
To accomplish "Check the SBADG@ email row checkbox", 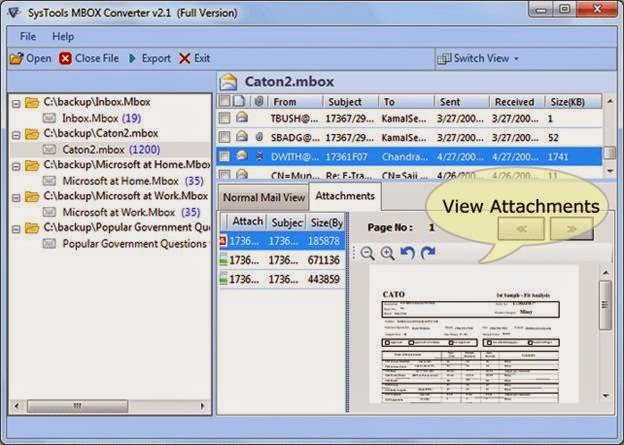I will [x=224, y=137].
